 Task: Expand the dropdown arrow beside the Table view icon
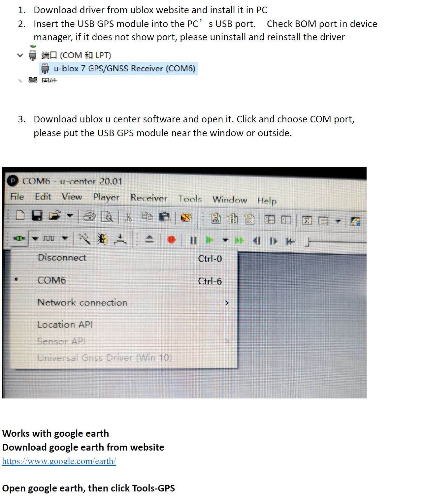[338, 221]
